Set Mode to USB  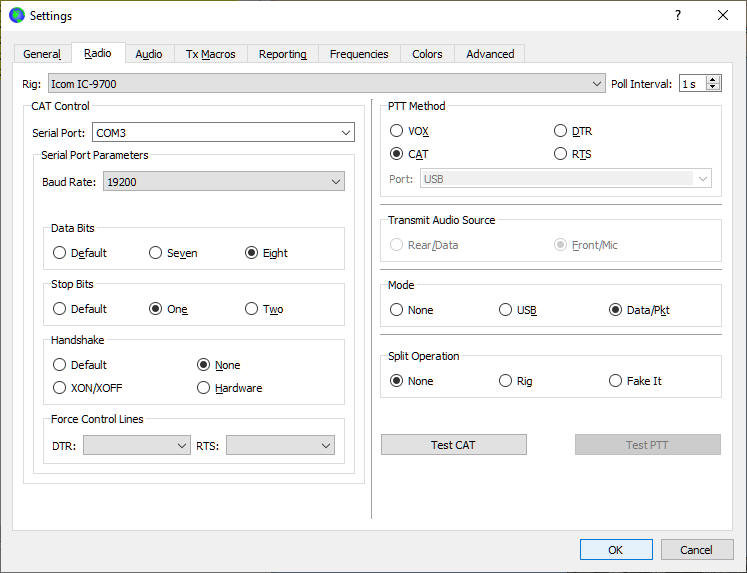pyautogui.click(x=506, y=310)
